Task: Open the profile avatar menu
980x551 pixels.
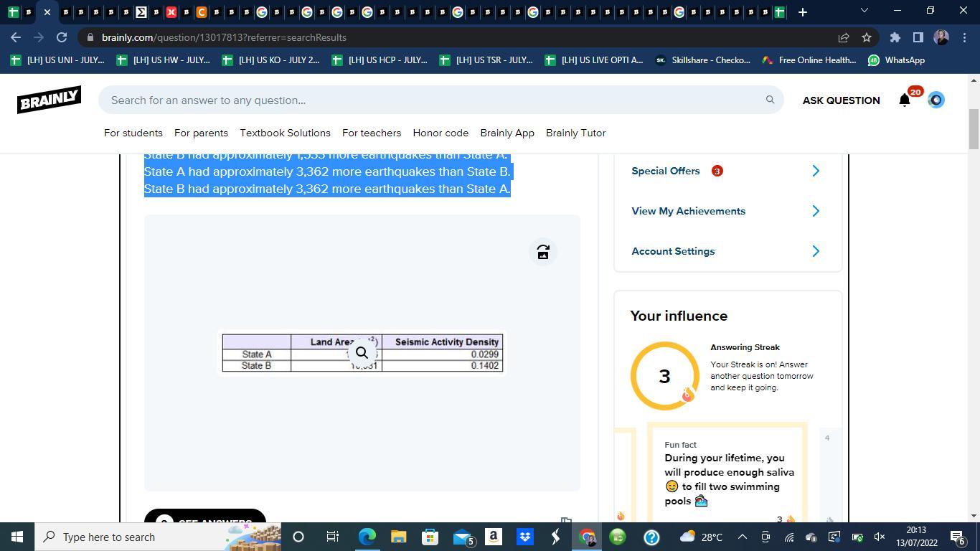Action: (936, 100)
